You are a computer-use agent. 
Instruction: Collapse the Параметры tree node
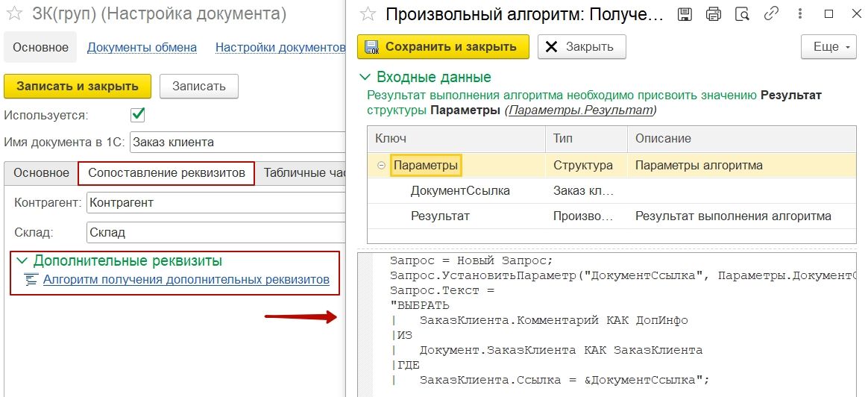coord(381,166)
